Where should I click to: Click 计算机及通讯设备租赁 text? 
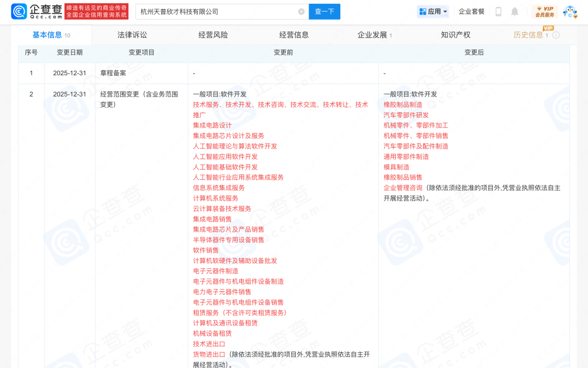tap(225, 323)
